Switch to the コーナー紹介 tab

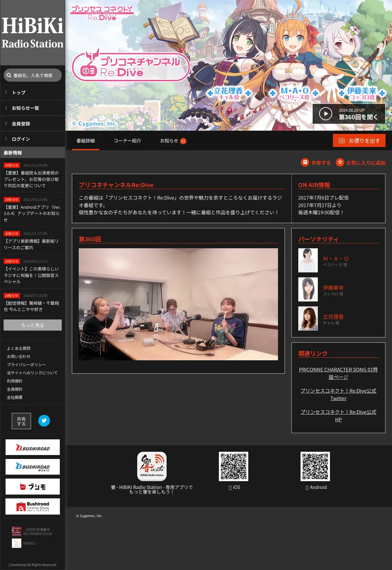[x=127, y=141]
